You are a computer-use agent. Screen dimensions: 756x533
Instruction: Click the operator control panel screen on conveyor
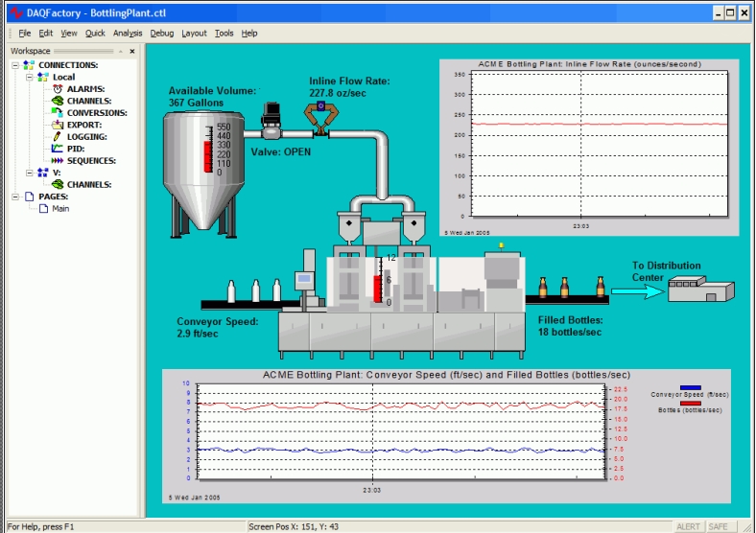[304, 279]
